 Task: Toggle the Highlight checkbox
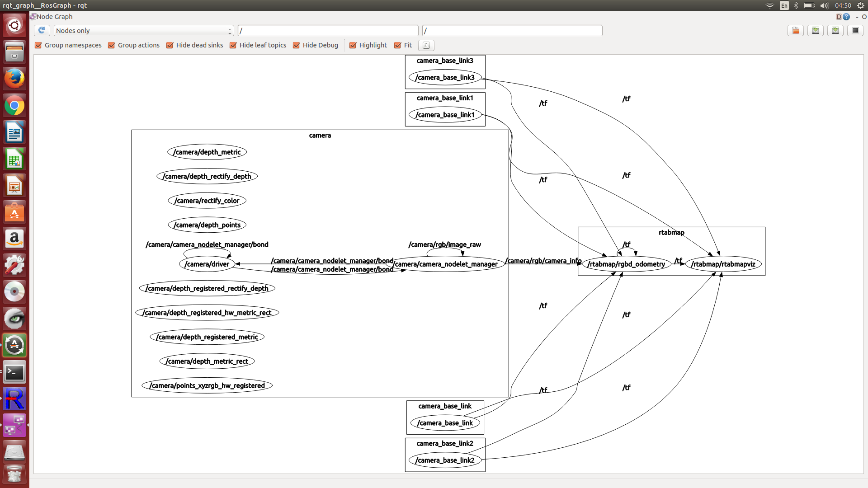click(353, 45)
